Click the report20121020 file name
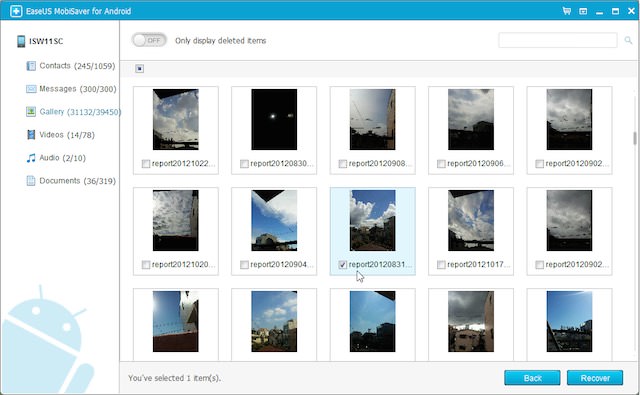This screenshot has width=640, height=395. (x=183, y=265)
